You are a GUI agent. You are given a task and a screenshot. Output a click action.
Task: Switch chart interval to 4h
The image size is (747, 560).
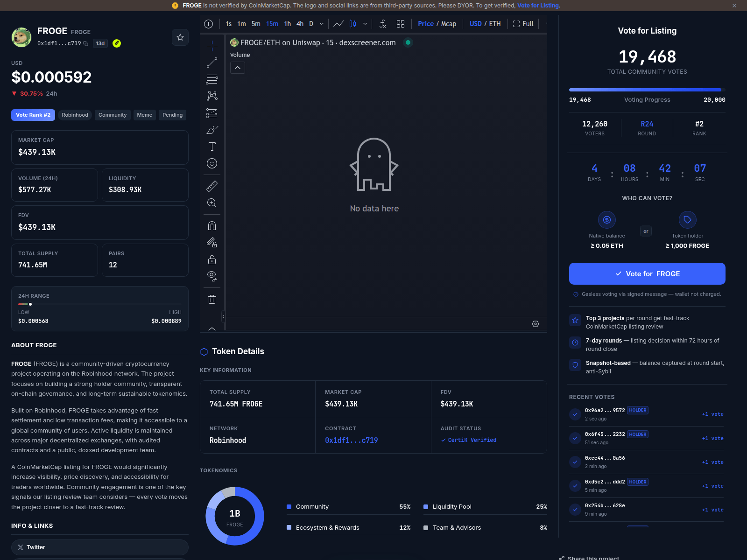tap(300, 24)
